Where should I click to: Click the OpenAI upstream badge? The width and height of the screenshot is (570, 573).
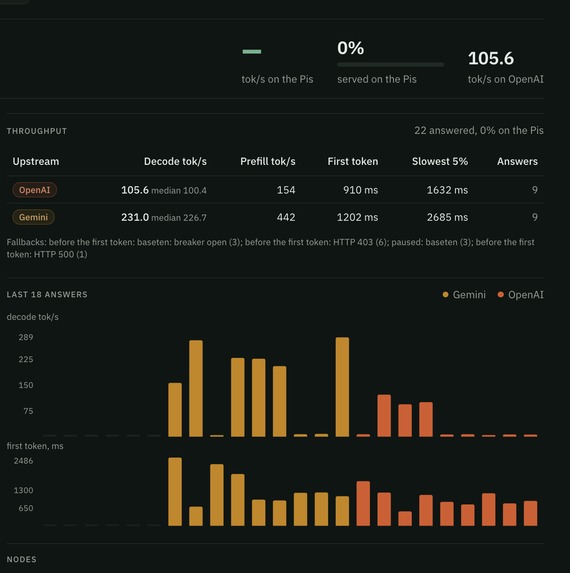click(35, 190)
